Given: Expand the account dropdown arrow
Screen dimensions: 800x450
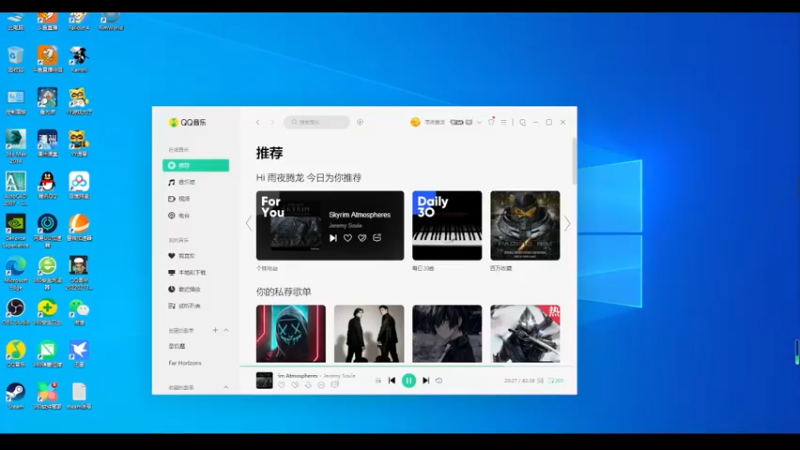Looking at the screenshot, I should 479,122.
